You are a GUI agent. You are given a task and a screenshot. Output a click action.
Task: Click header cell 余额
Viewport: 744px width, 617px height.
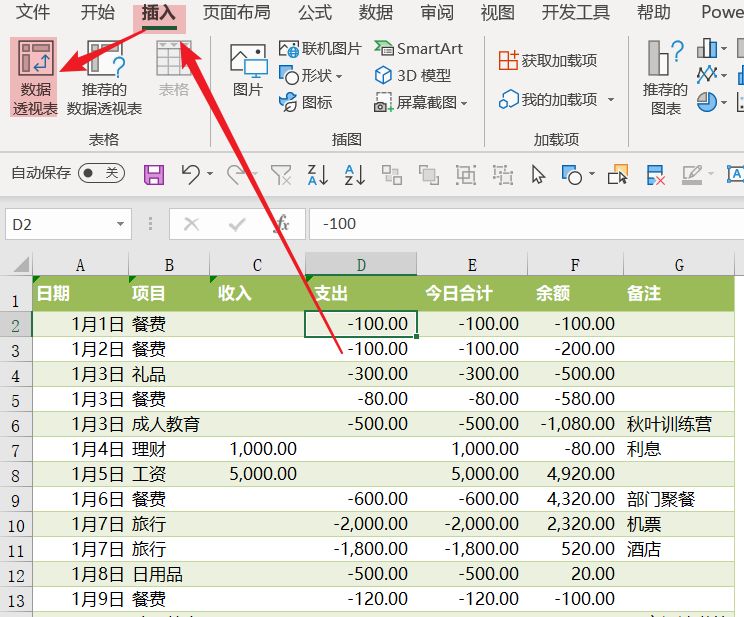(575, 293)
